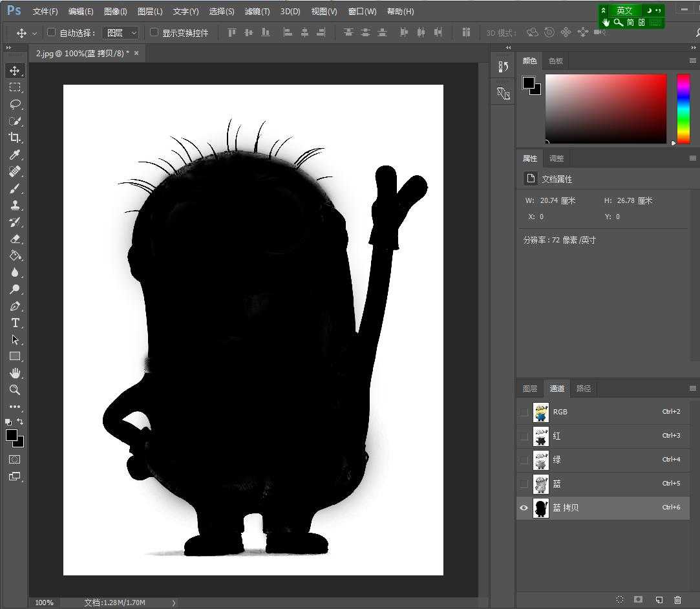Select the Lasso tool

coord(15,104)
